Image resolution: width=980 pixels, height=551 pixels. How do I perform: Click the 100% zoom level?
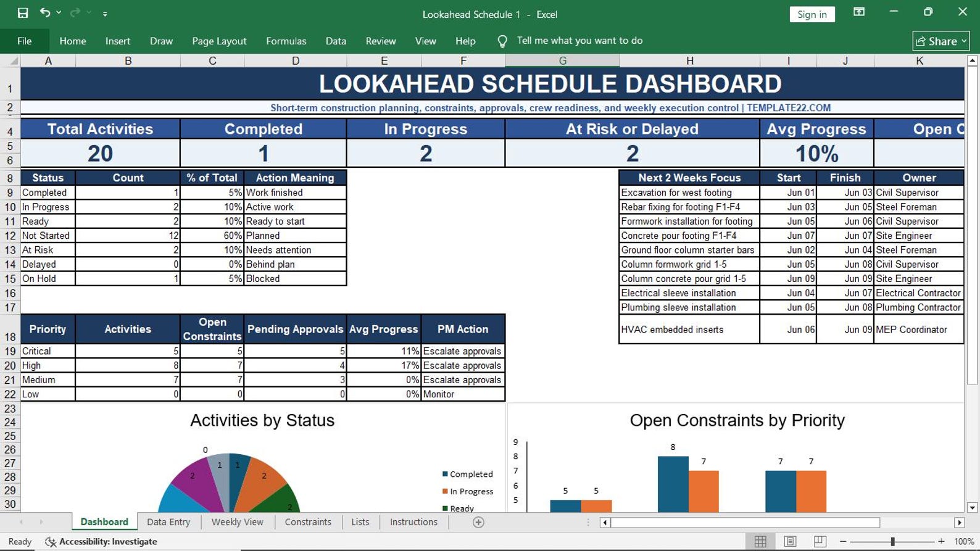964,541
